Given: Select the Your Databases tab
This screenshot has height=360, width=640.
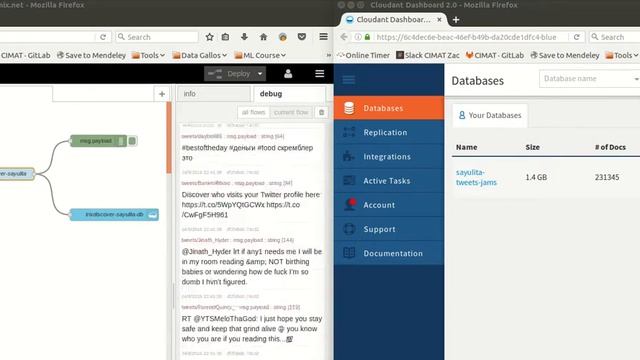Looking at the screenshot, I should point(490,116).
